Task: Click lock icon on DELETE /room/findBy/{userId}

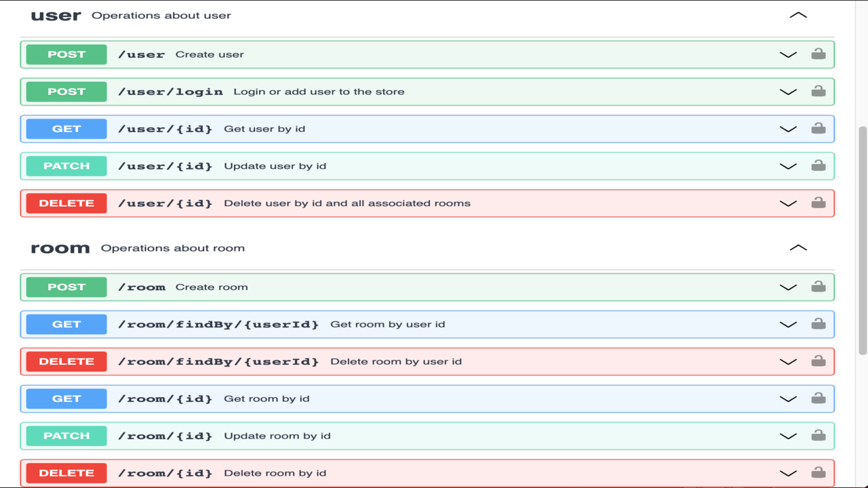Action: tap(818, 361)
